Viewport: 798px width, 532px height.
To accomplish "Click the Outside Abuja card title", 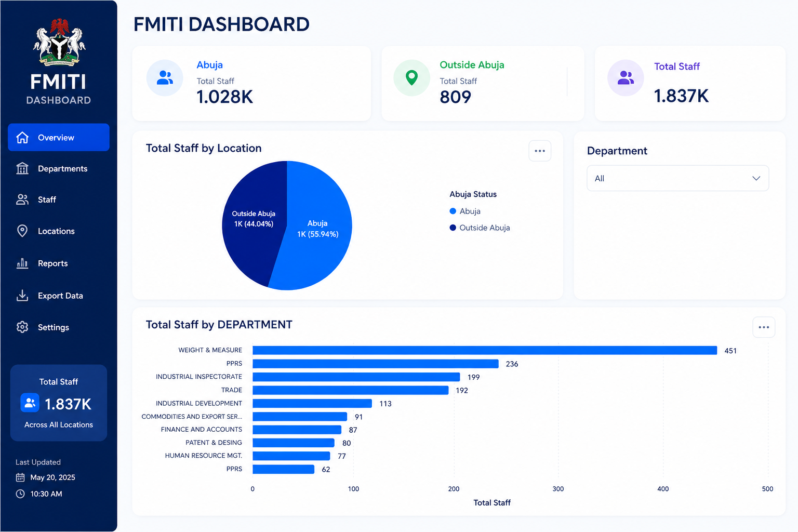I will tap(472, 65).
